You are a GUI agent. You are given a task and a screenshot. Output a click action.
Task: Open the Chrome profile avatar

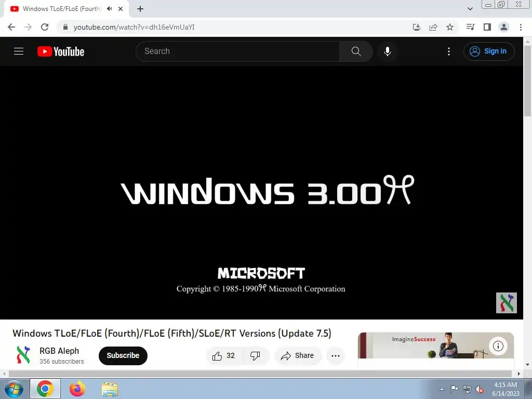tap(504, 27)
